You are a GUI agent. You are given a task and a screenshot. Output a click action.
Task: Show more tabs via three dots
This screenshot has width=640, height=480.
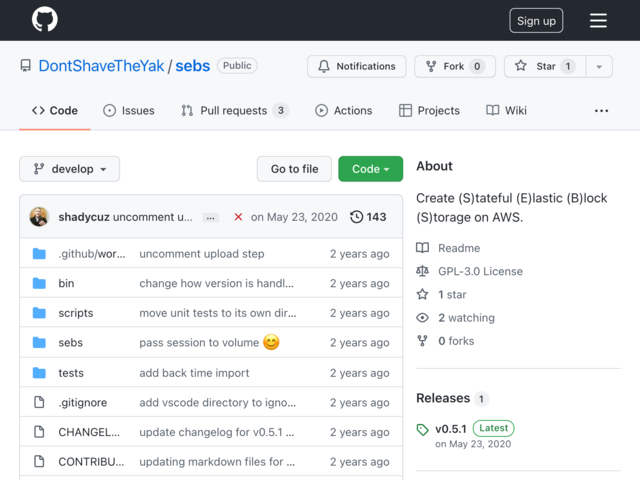pyautogui.click(x=601, y=111)
